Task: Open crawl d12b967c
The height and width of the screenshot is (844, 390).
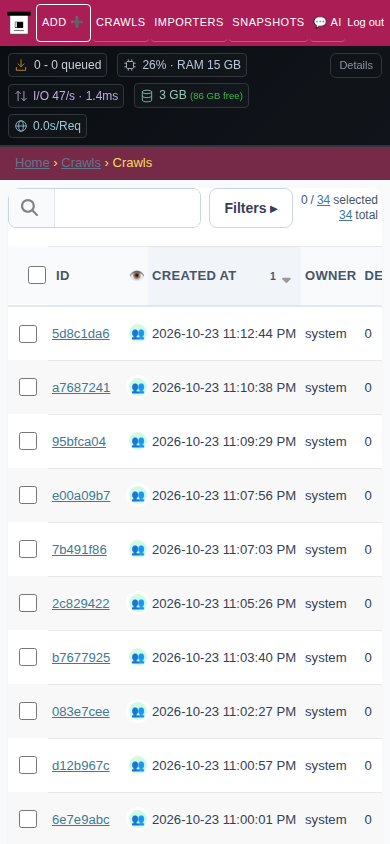Action: point(81,766)
